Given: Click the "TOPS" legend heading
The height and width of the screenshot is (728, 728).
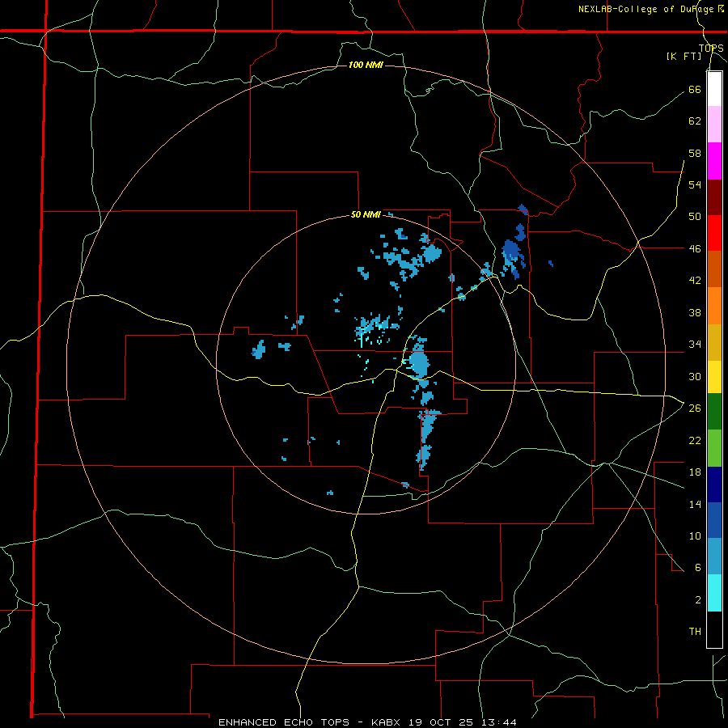Looking at the screenshot, I should [711, 49].
